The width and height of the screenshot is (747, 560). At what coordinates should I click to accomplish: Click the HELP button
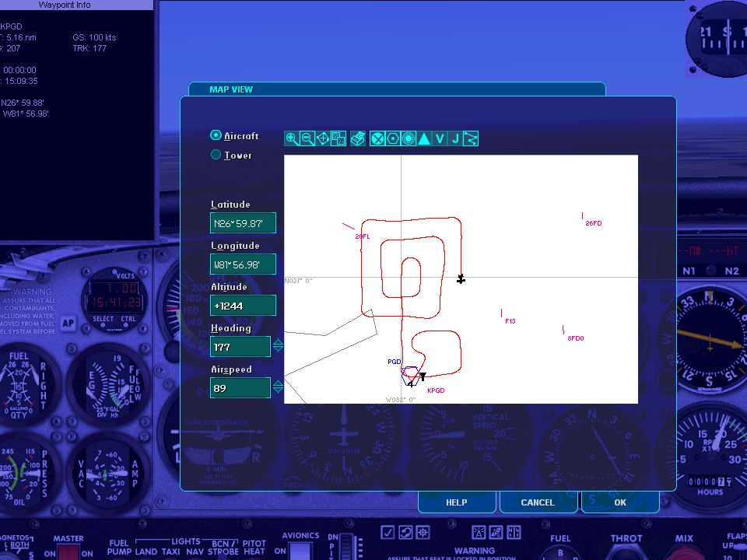(x=457, y=502)
